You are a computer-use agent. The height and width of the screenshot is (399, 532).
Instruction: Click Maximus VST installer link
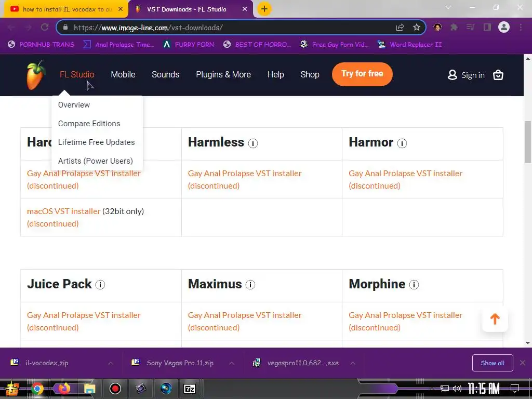click(x=245, y=315)
